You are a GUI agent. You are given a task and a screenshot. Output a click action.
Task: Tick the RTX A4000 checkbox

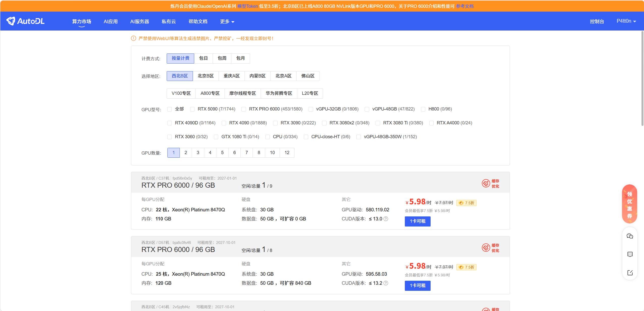pos(431,123)
